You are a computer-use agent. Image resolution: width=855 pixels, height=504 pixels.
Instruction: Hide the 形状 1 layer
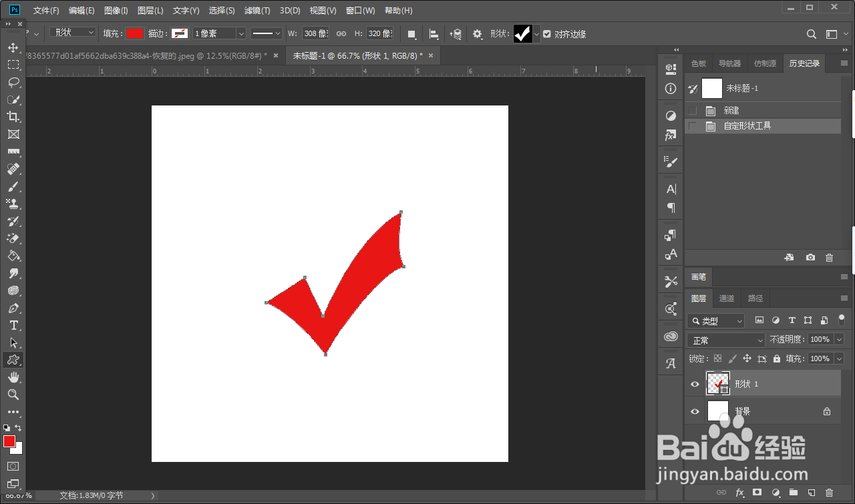click(x=695, y=385)
